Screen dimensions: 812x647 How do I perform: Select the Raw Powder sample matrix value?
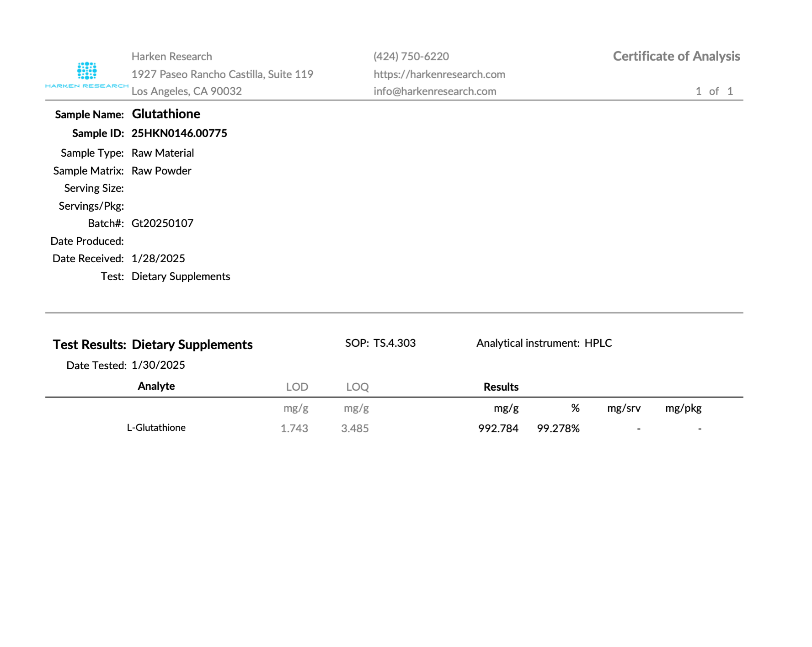point(161,171)
